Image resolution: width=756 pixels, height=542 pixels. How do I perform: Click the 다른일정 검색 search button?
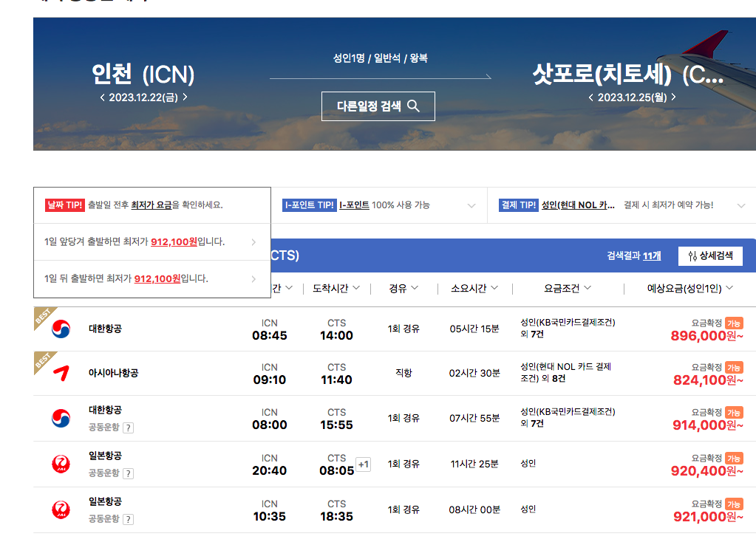coord(378,106)
